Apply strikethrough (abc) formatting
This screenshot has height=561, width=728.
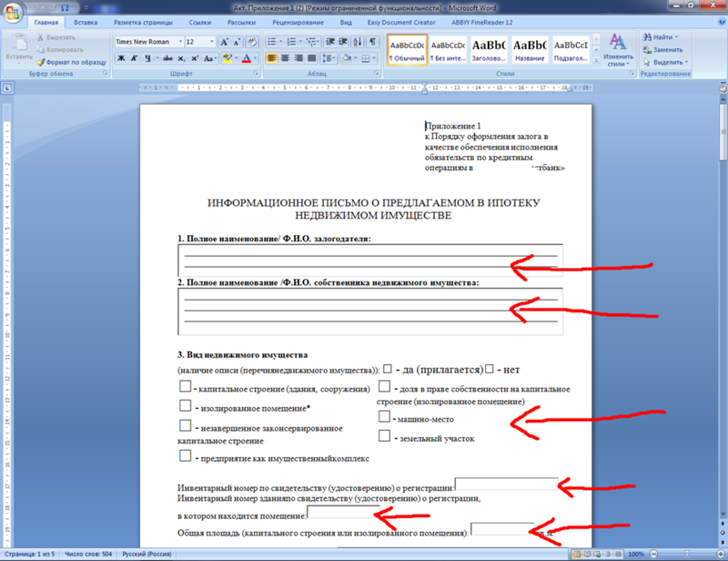click(x=168, y=58)
